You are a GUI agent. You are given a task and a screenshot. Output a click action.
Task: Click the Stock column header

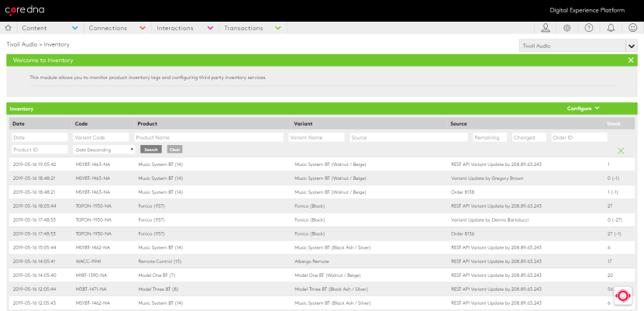[x=614, y=123]
